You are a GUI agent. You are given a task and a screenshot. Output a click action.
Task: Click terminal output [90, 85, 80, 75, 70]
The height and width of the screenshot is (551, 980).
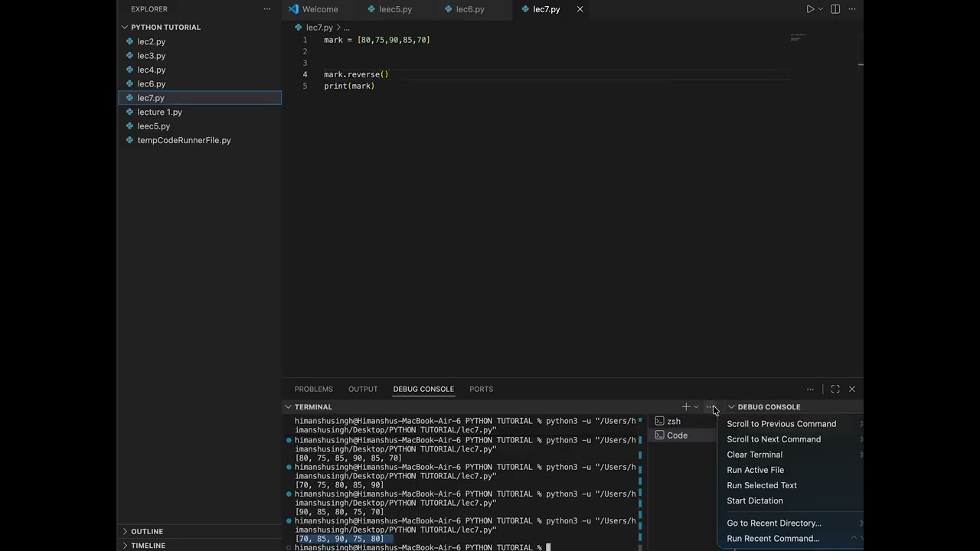point(339,512)
